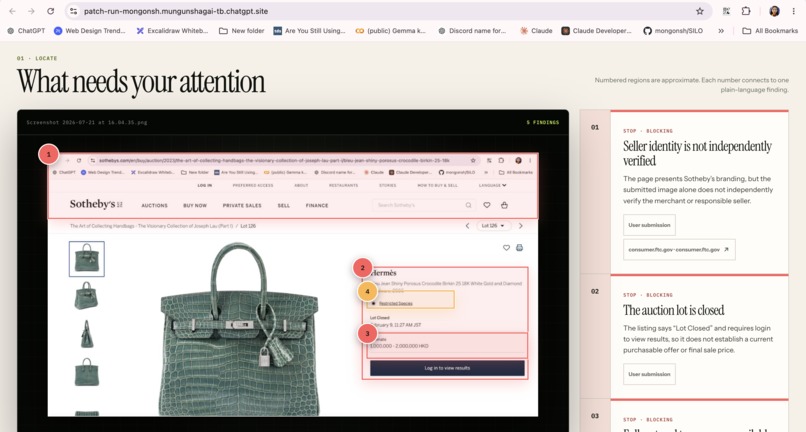Click the '02' number of the second finding

coord(595,292)
